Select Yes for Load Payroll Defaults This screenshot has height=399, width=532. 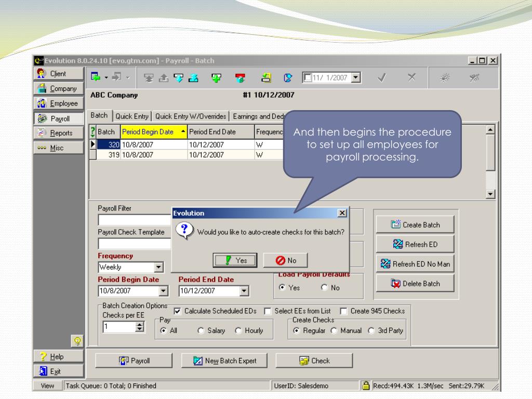(282, 287)
